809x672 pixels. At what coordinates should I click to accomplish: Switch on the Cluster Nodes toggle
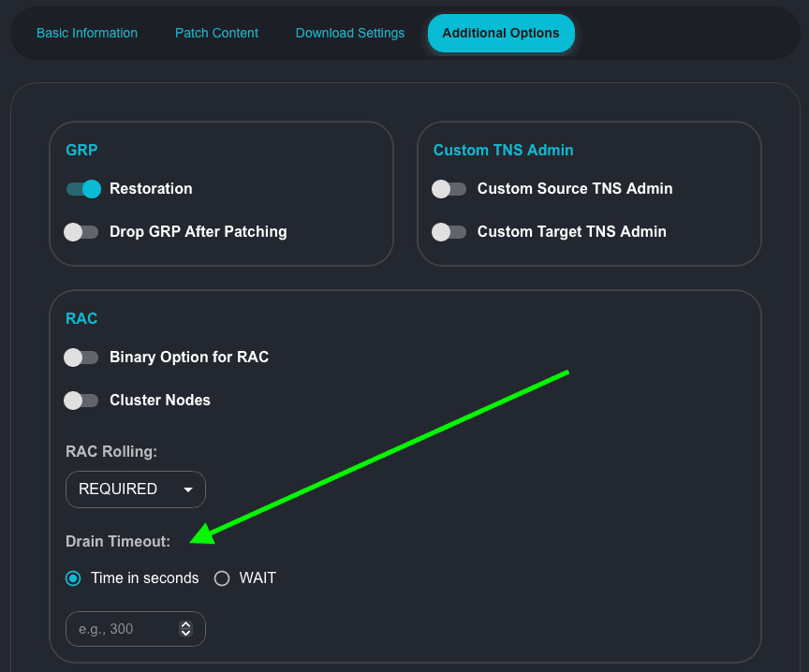[81, 401]
